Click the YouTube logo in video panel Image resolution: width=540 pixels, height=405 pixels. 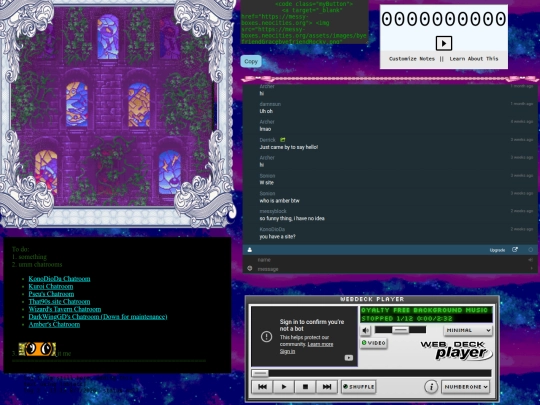click(349, 358)
